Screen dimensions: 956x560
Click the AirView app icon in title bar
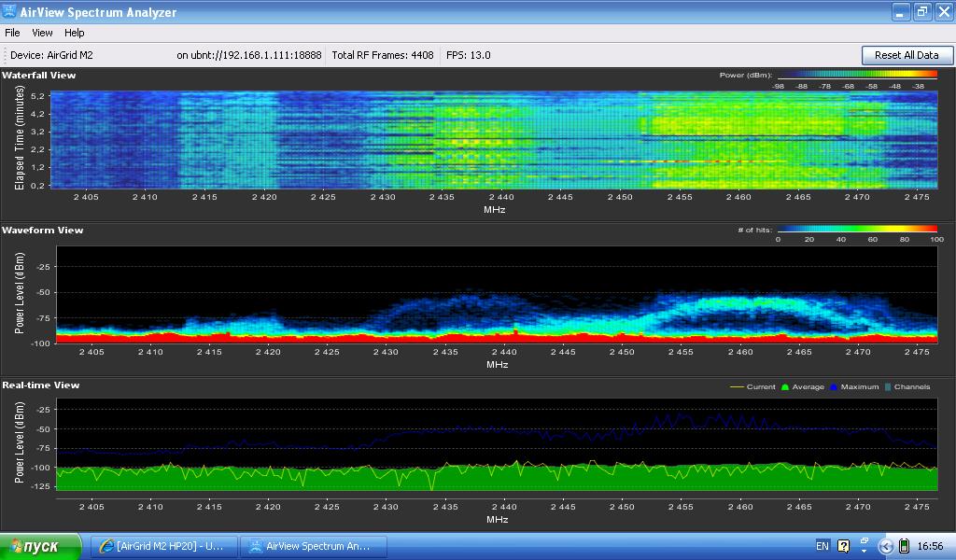point(10,12)
